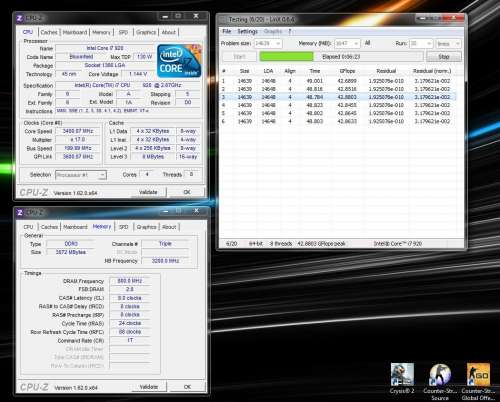Select Caches tab in CPU-Z memory window

pos(49,227)
